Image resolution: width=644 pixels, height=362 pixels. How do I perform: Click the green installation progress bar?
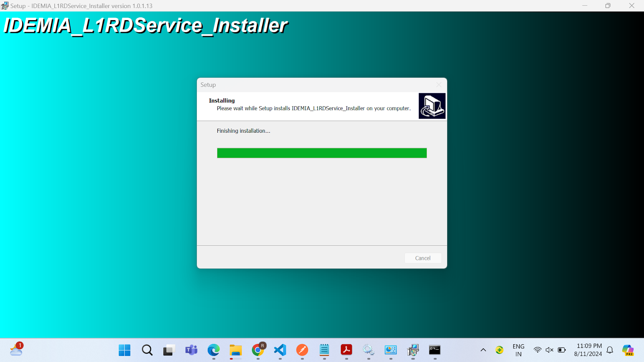point(322,153)
